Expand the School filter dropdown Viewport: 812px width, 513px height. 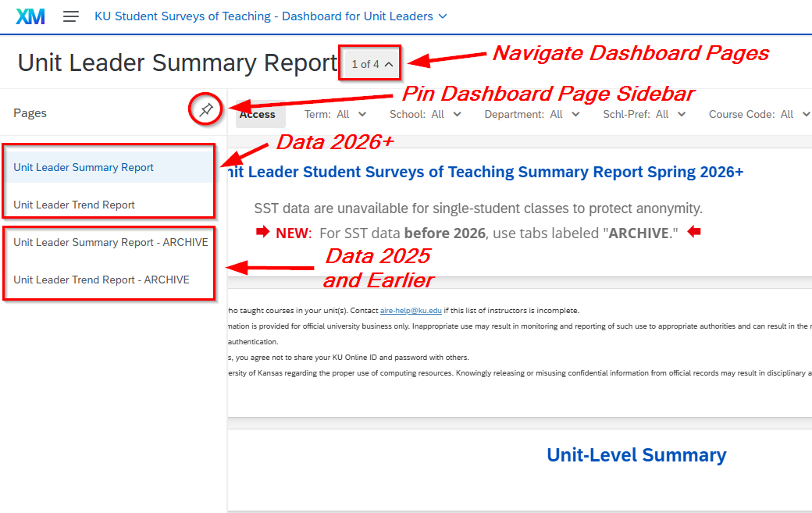425,115
